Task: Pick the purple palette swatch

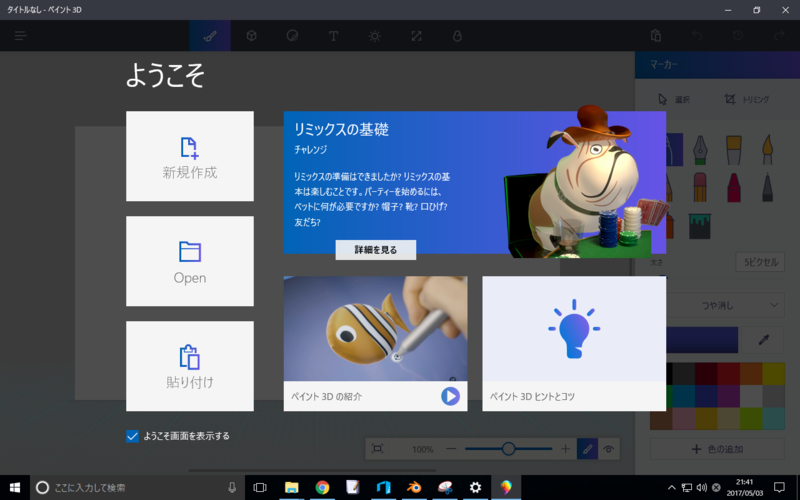Action: 729,396
